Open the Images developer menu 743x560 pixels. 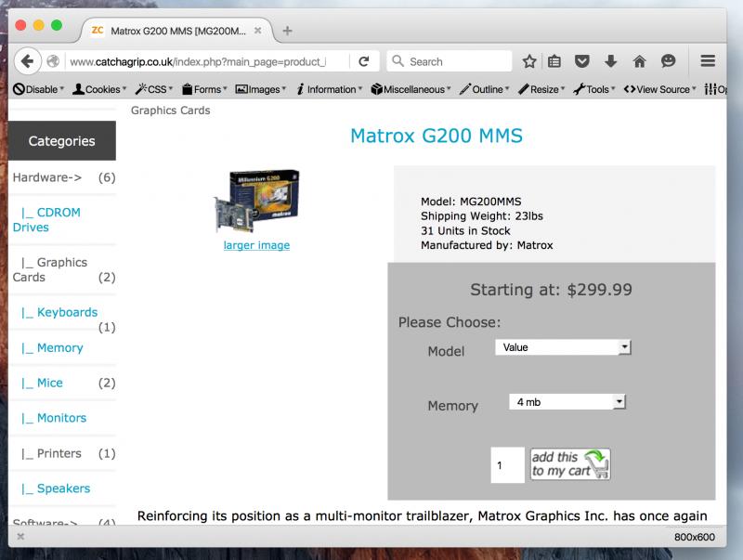pos(261,89)
